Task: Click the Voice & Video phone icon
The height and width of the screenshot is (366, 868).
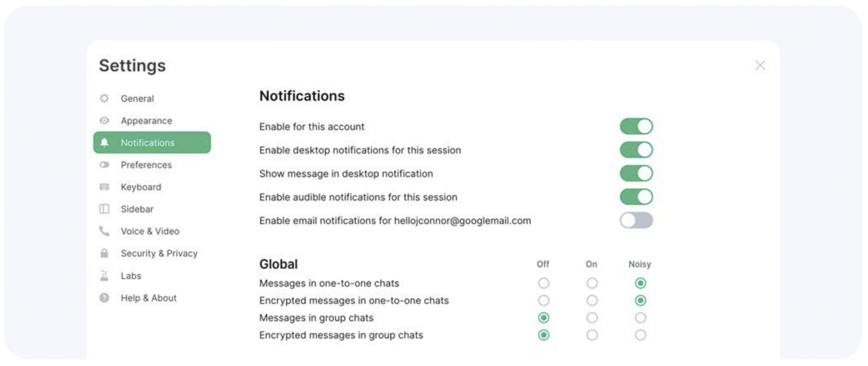Action: pyautogui.click(x=104, y=231)
